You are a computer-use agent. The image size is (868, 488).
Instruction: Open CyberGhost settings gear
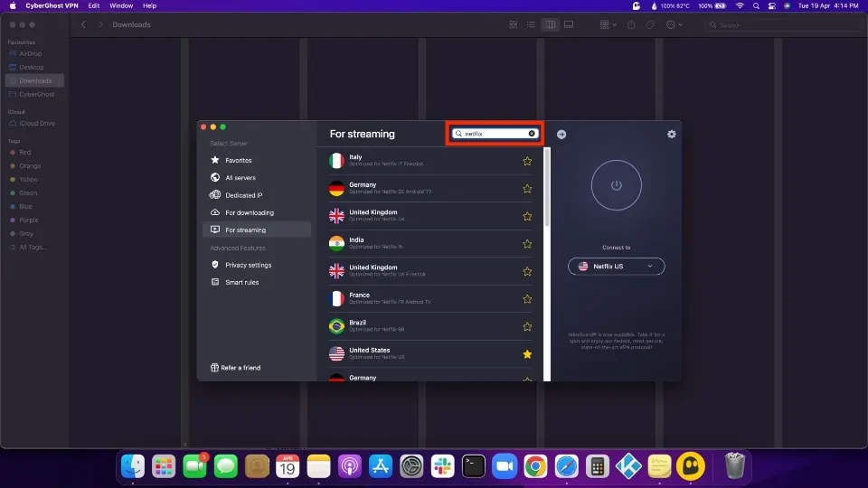coord(672,134)
